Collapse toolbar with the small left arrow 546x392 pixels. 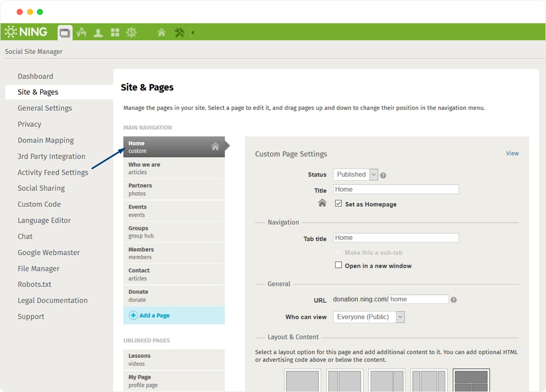[x=193, y=33]
